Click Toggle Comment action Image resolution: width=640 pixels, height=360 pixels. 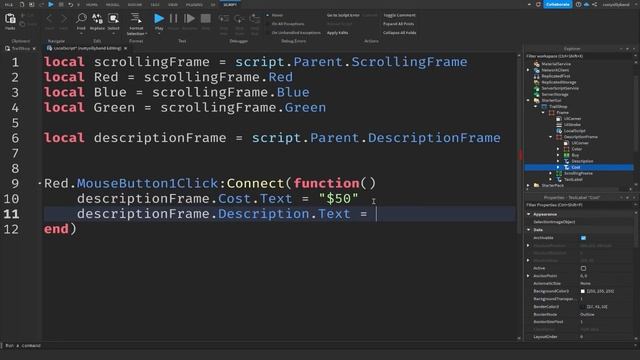[x=399, y=15]
